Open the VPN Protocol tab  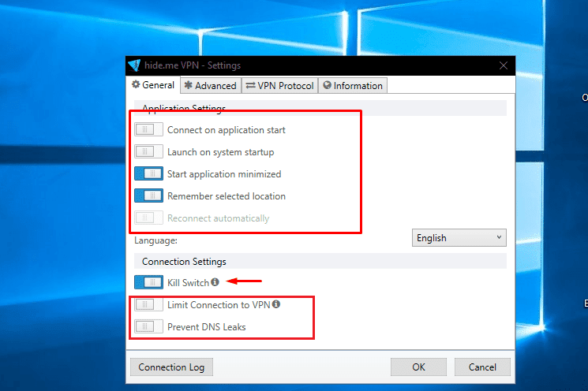[x=279, y=86]
